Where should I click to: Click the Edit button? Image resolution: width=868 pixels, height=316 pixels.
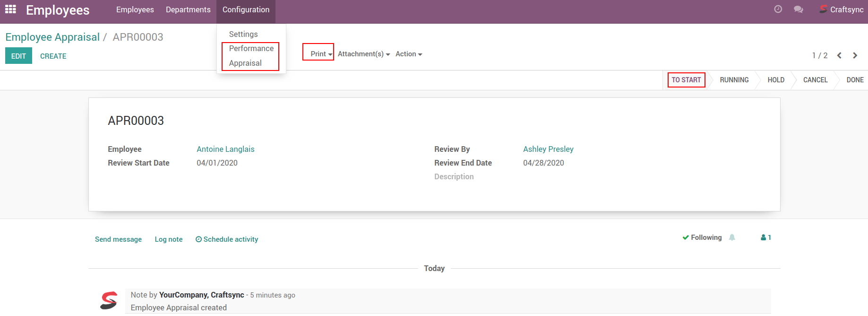(18, 56)
